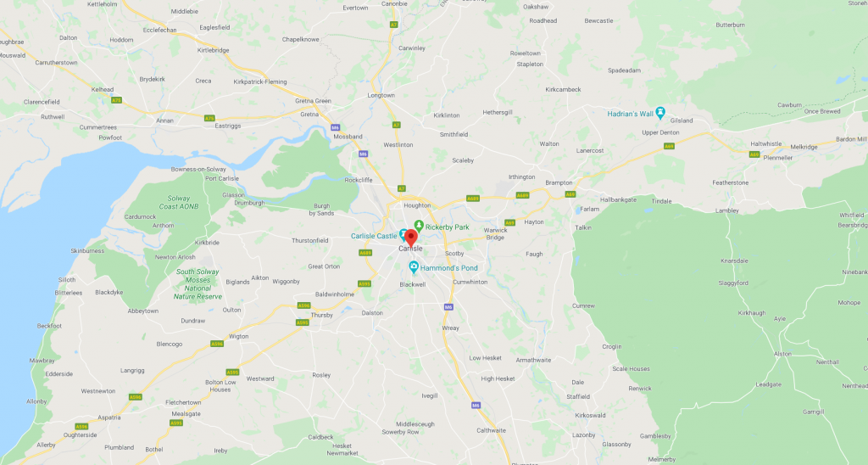Open the Hadrian's Wall place label
This screenshot has width=868, height=465.
[631, 114]
